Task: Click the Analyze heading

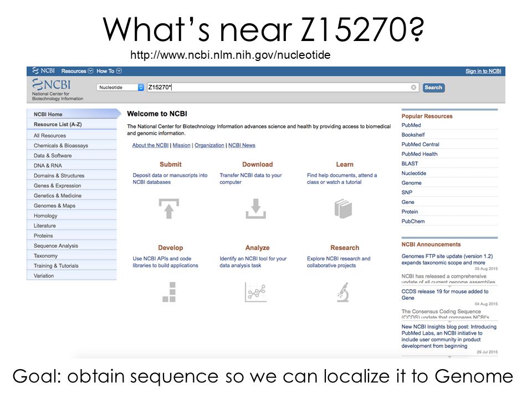Action: pos(258,248)
